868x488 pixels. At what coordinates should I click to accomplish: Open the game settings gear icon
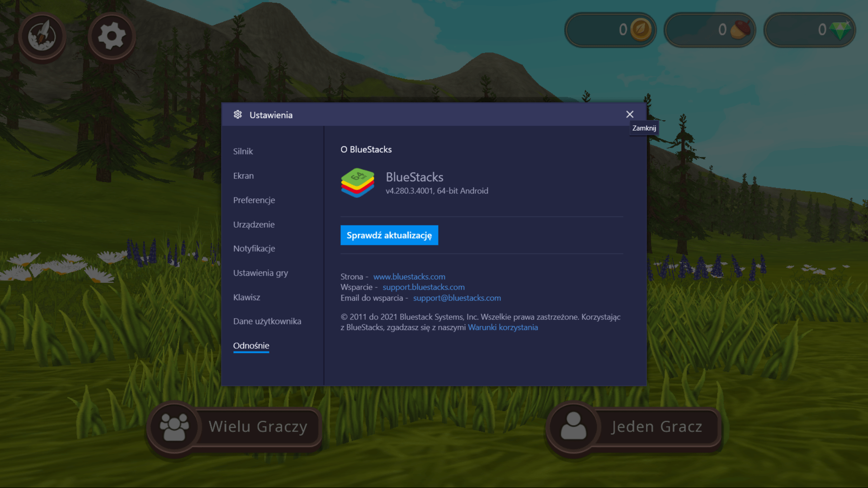[111, 36]
